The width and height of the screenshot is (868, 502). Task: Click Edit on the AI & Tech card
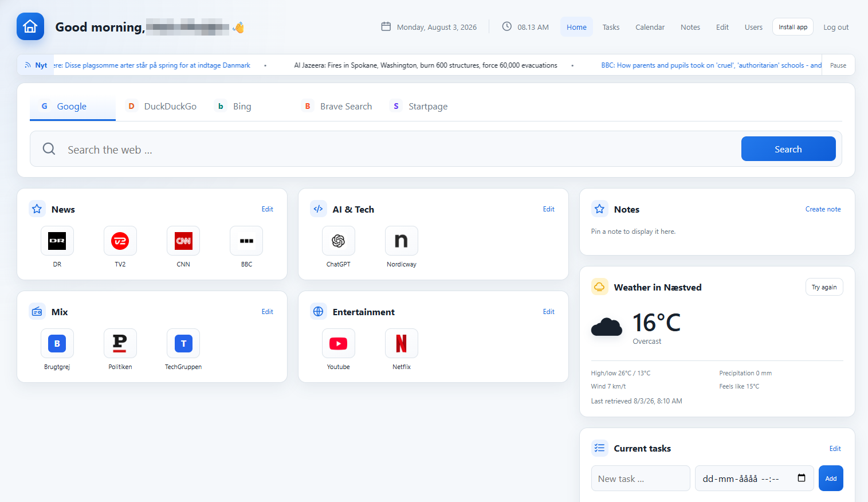pos(549,209)
